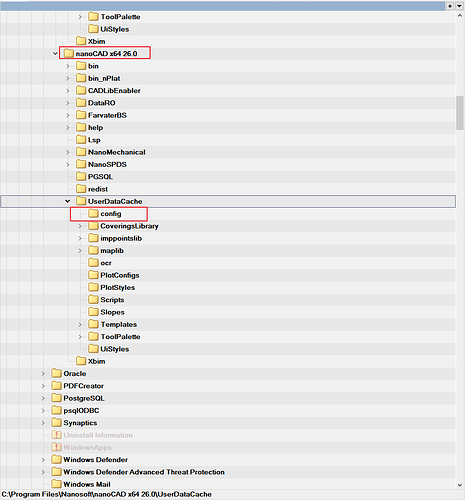Expand the CoveringsLibrary folder
This screenshot has width=465, height=500.
coord(80,226)
